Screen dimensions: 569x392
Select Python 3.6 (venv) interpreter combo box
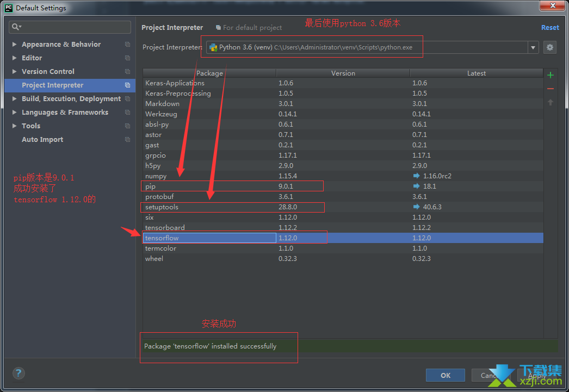pyautogui.click(x=372, y=47)
